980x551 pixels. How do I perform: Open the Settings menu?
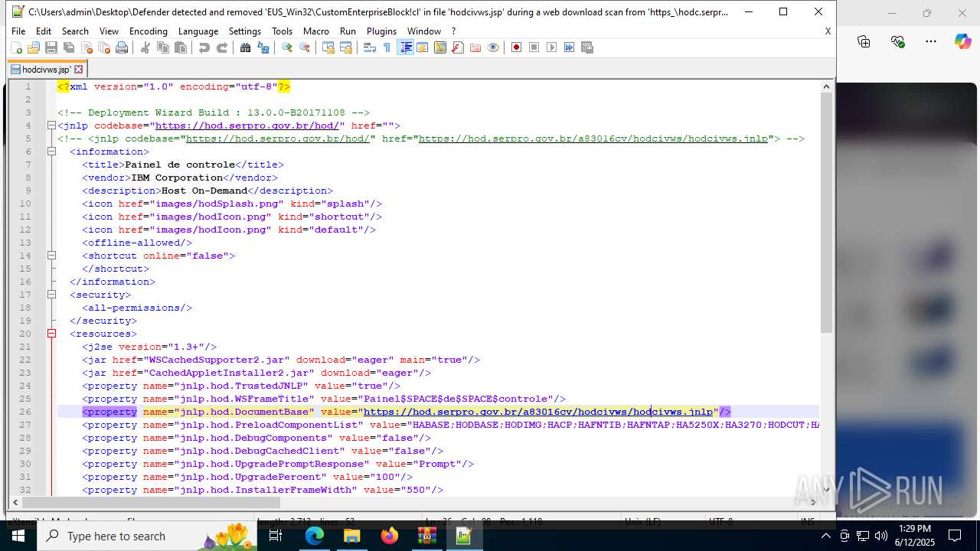tap(245, 31)
